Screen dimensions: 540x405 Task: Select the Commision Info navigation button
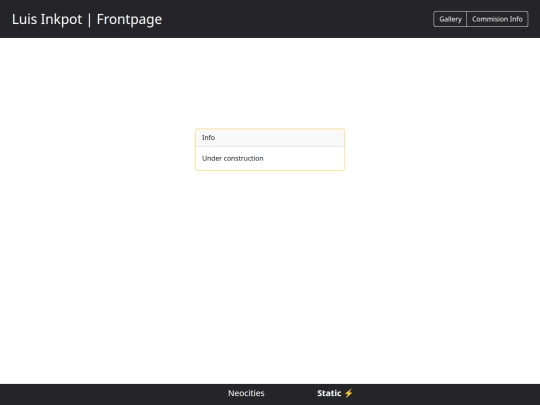pyautogui.click(x=497, y=19)
